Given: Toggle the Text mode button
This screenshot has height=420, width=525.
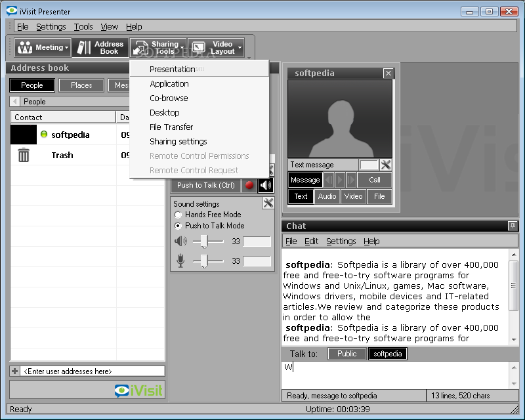Looking at the screenshot, I should [301, 196].
